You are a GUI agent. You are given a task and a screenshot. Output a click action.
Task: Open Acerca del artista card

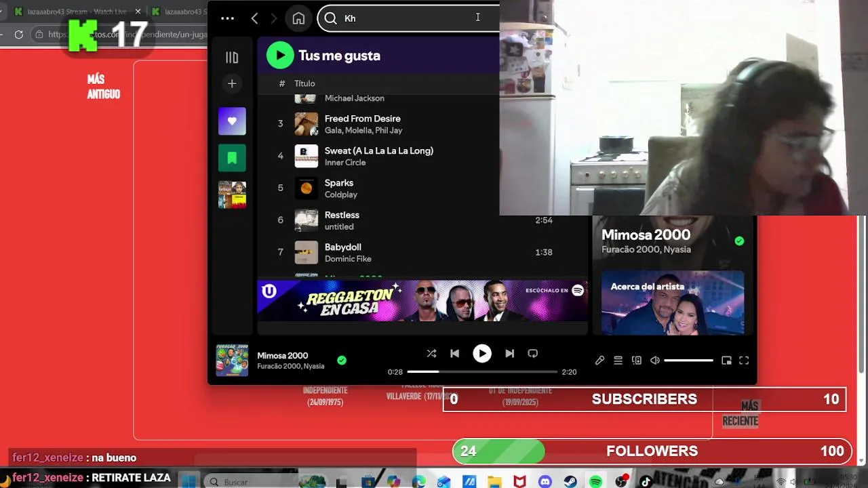(x=673, y=303)
